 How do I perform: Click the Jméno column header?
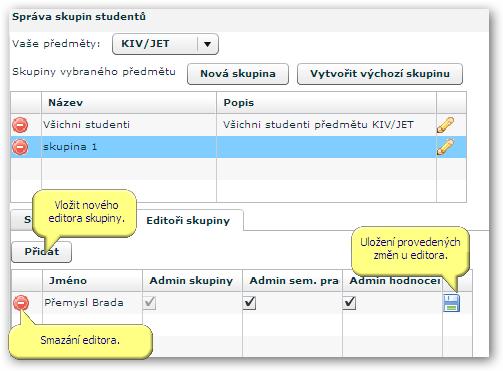(x=92, y=281)
